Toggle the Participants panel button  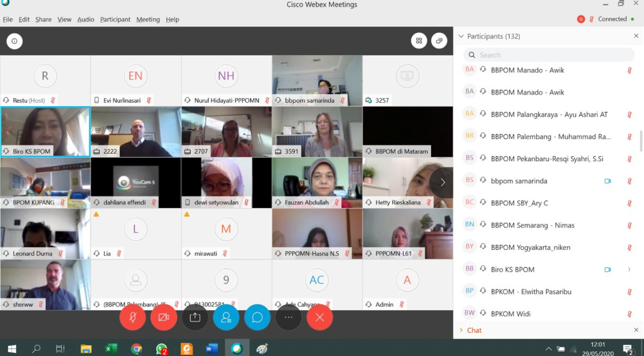click(x=226, y=318)
